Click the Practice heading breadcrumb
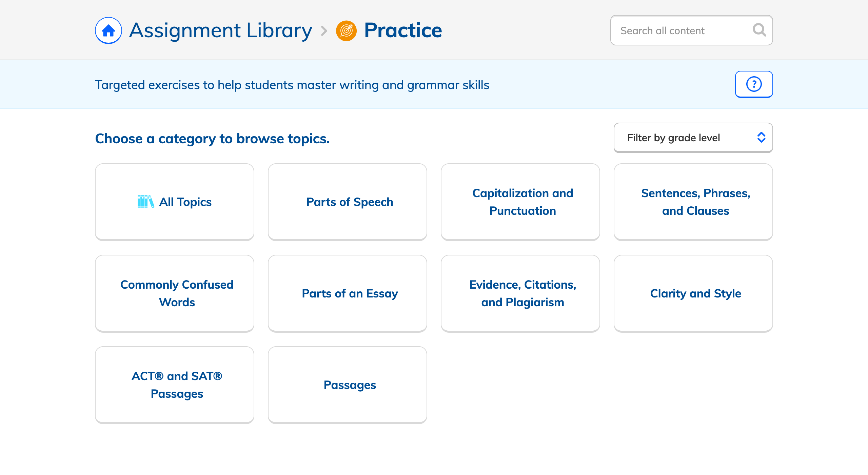 click(403, 30)
